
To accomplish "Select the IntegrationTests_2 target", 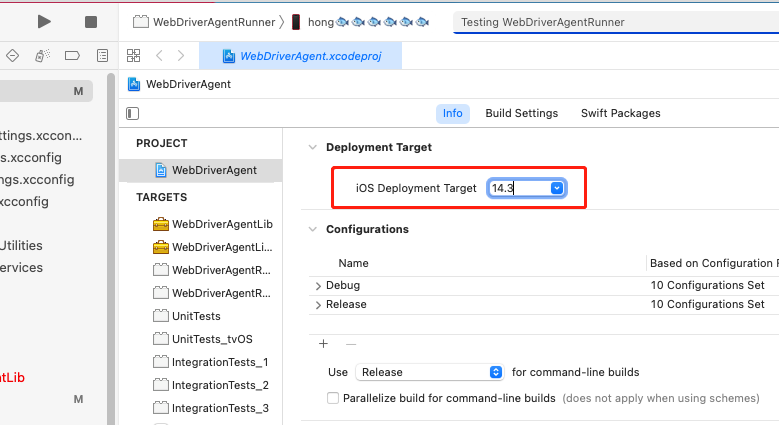I will point(211,385).
